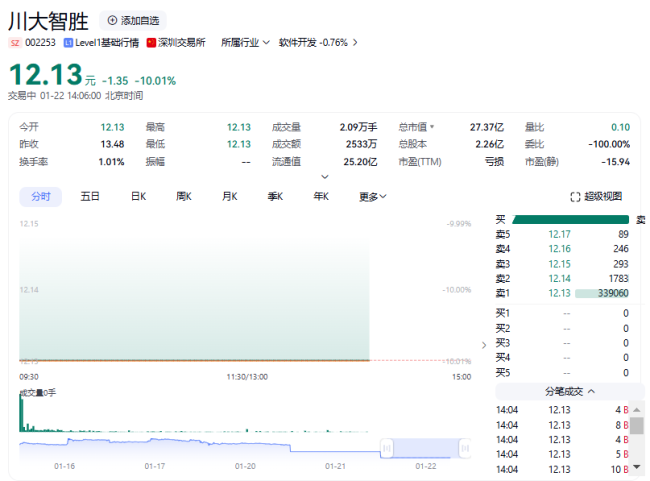Click the 卖1 price 12.13 row
The width and height of the screenshot is (650, 481).
[562, 293]
